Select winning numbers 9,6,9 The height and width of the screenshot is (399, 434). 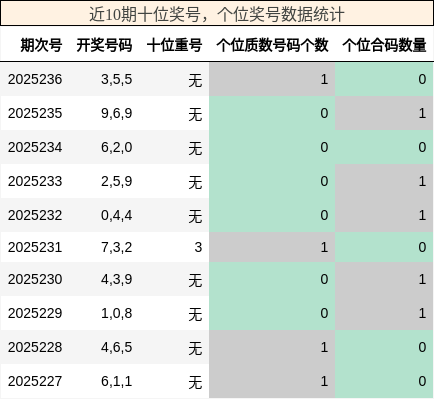(x=117, y=113)
